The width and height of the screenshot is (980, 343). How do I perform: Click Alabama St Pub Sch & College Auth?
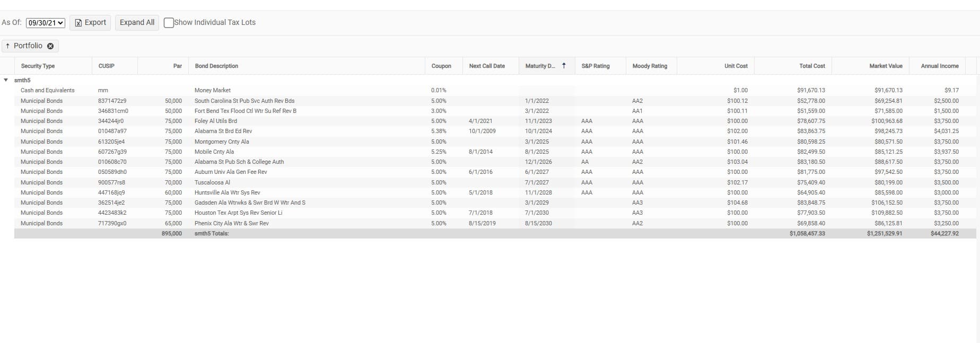pyautogui.click(x=239, y=162)
